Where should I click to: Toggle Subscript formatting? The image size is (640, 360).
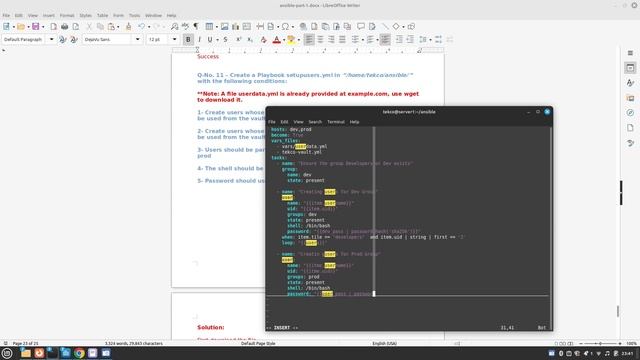(x=250, y=40)
